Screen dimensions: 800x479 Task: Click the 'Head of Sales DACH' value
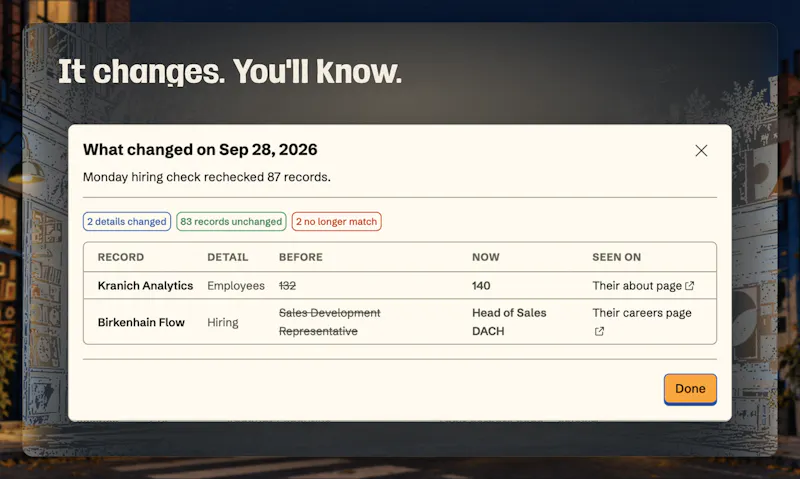[509, 322]
